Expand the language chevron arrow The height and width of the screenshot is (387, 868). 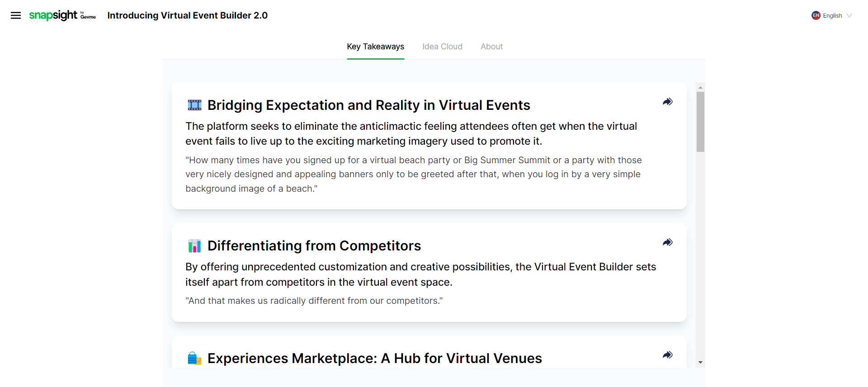(x=849, y=15)
